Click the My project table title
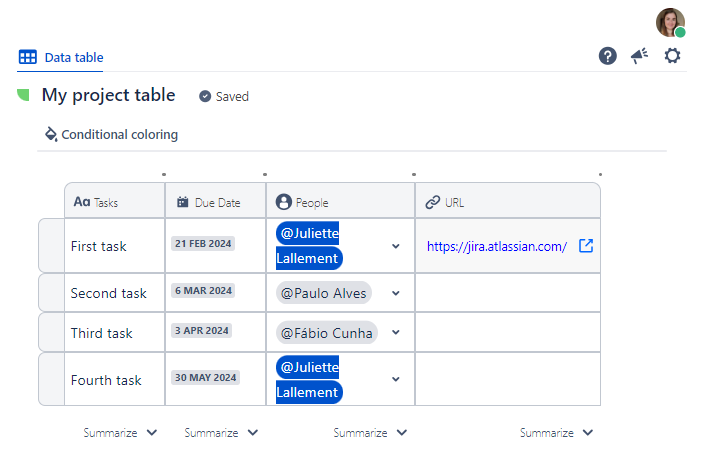The image size is (716, 463). click(108, 95)
